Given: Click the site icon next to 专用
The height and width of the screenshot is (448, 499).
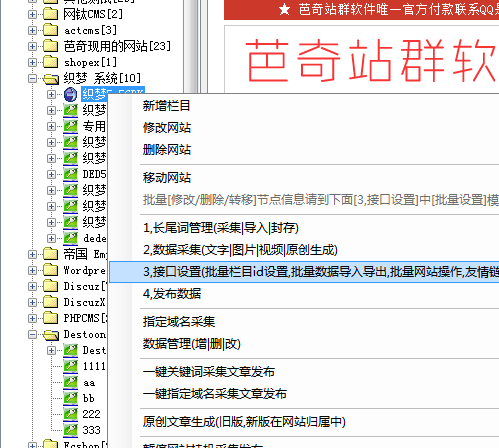Looking at the screenshot, I should click(x=70, y=126).
